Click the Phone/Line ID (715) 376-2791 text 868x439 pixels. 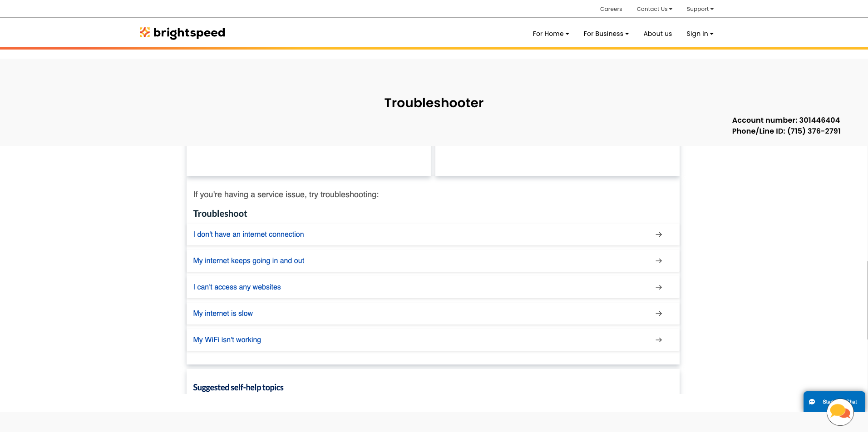tap(786, 131)
